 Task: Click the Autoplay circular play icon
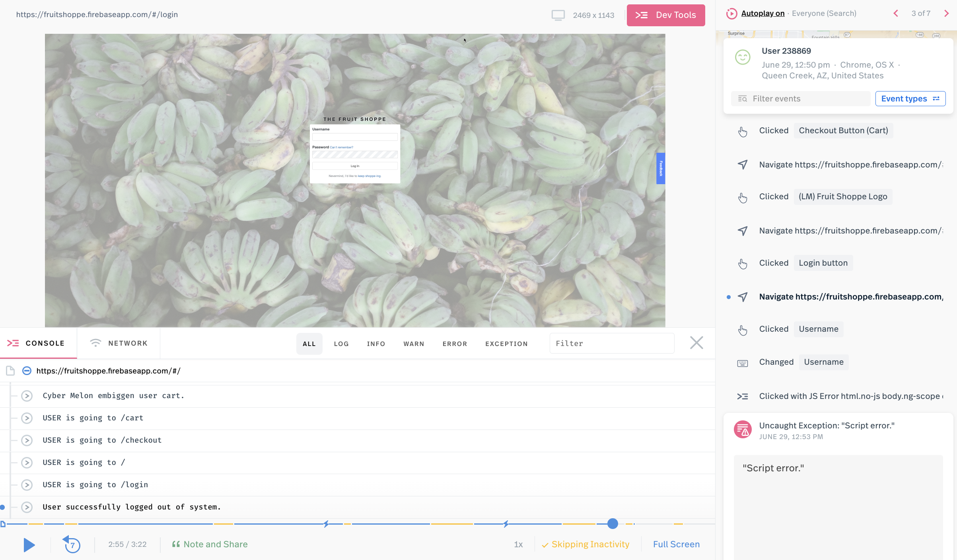tap(731, 14)
